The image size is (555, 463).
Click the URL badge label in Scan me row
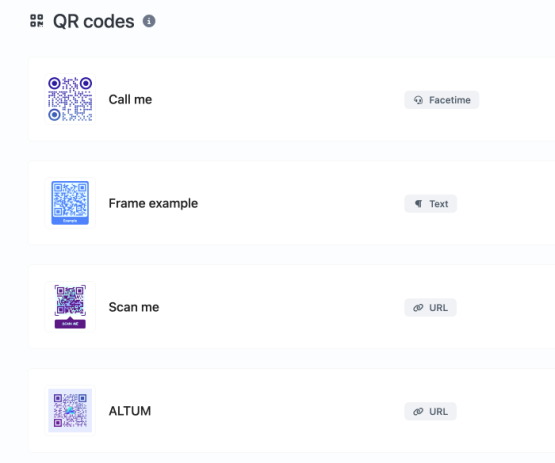point(439,308)
